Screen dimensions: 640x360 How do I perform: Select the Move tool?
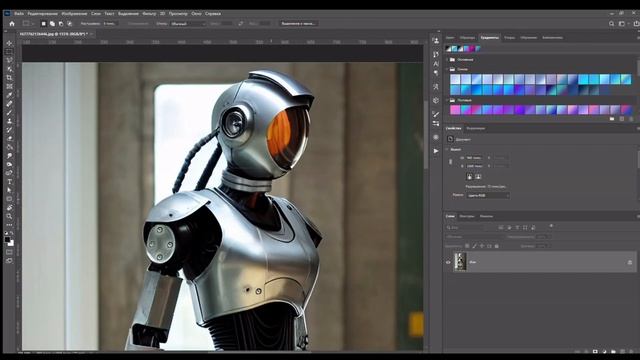(x=9, y=43)
